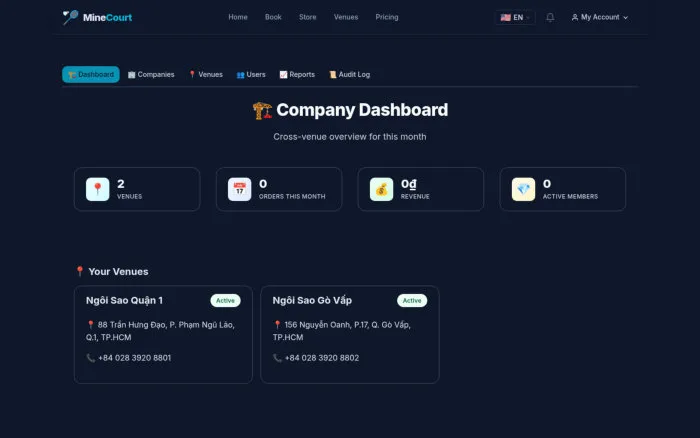
Task: Click the phone icon for +84 028 3920 8801
Action: pos(90,358)
